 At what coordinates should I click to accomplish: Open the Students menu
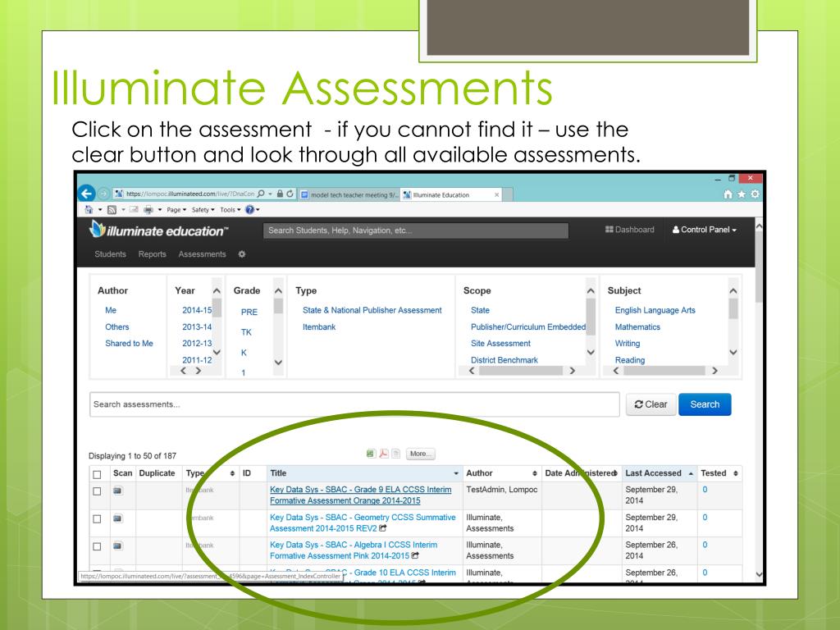pos(111,254)
